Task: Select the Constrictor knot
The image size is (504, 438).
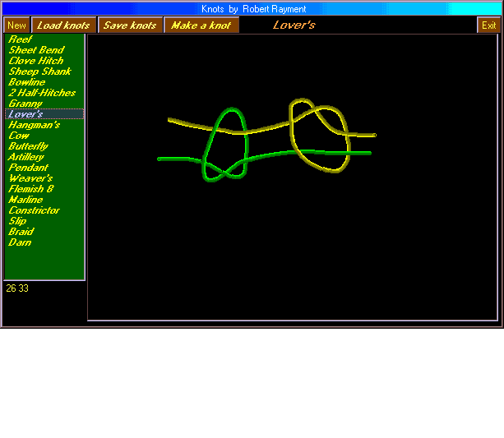Action: click(x=35, y=210)
